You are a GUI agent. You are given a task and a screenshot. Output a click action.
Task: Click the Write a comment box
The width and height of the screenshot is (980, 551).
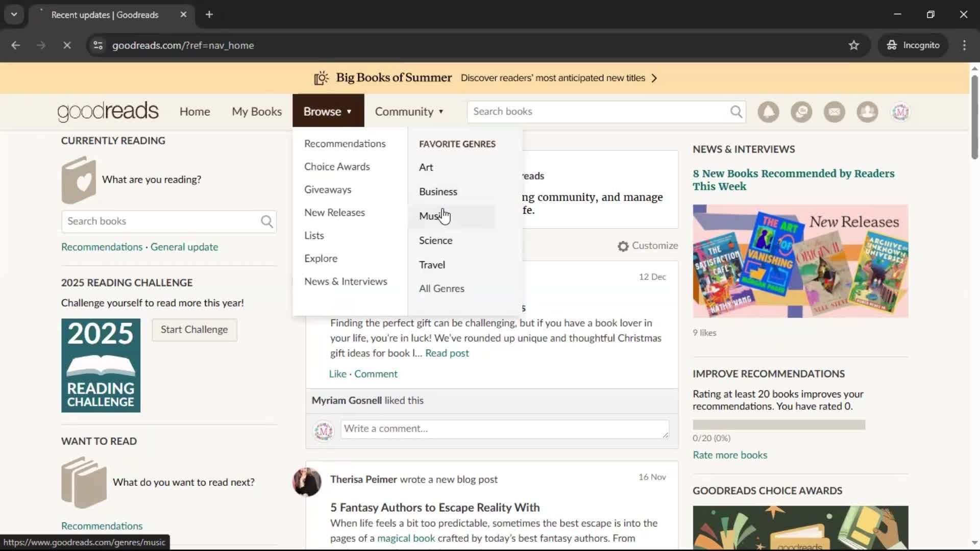(x=505, y=429)
